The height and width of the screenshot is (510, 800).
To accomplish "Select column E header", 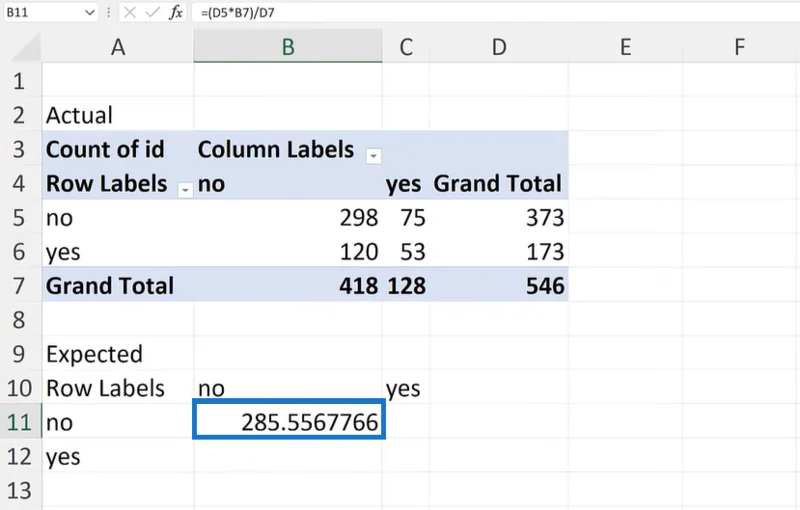I will (625, 47).
